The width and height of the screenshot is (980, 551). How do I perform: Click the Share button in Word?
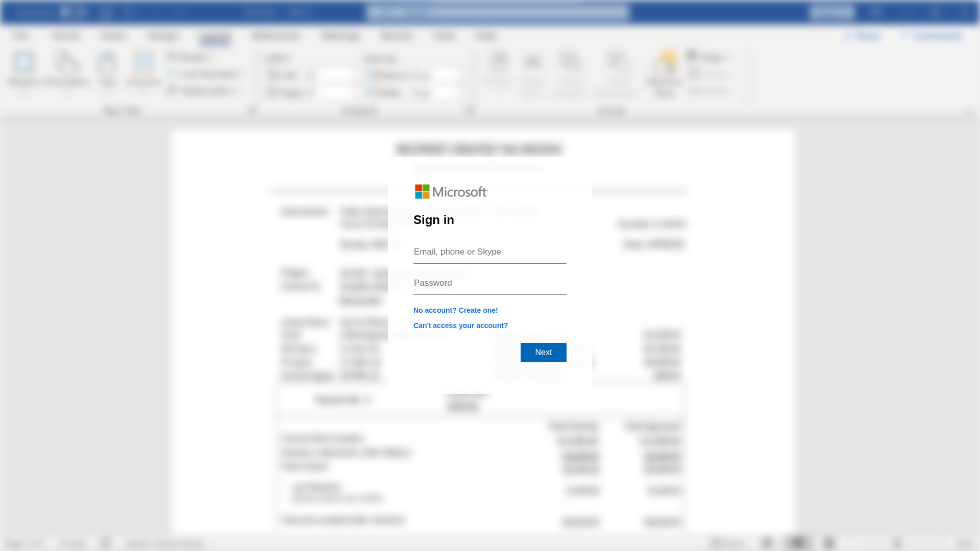click(862, 36)
